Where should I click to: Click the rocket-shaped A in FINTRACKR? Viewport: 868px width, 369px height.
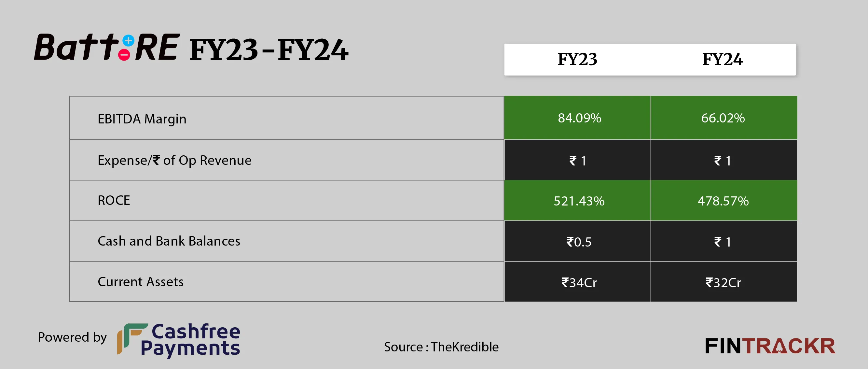tap(779, 347)
